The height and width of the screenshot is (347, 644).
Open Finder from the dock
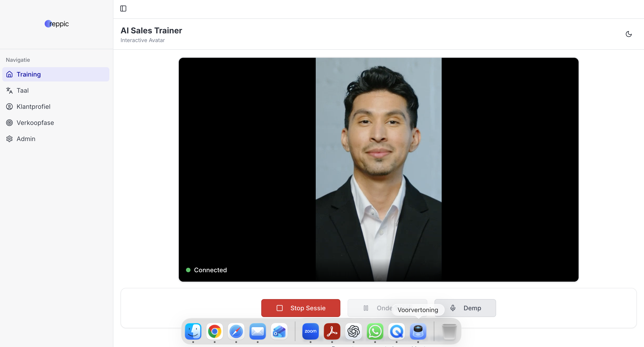pyautogui.click(x=193, y=332)
